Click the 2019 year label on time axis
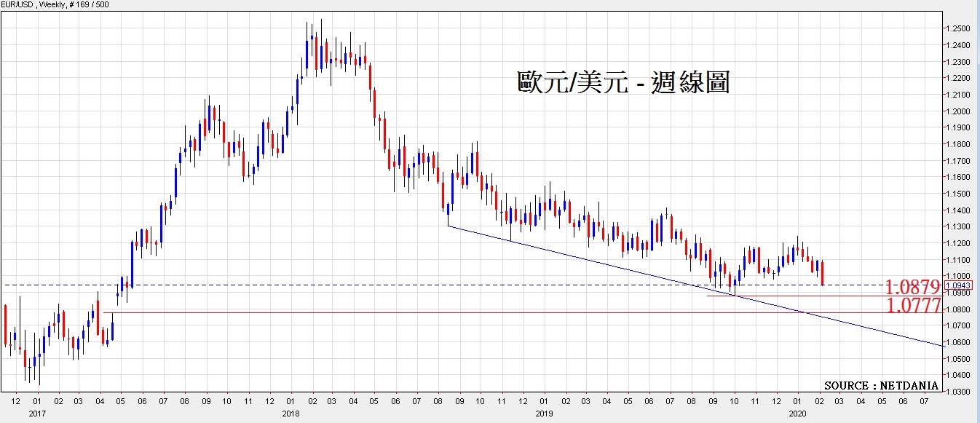 [x=542, y=414]
